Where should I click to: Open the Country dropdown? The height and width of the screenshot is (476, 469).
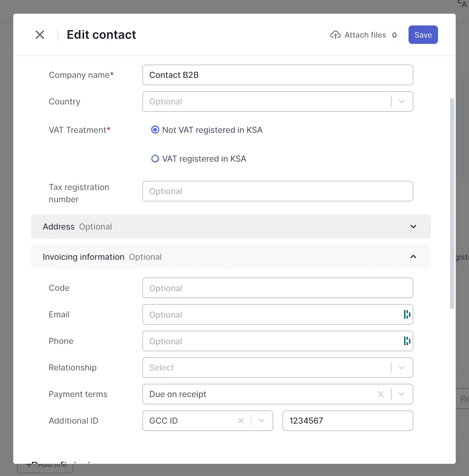tap(402, 101)
